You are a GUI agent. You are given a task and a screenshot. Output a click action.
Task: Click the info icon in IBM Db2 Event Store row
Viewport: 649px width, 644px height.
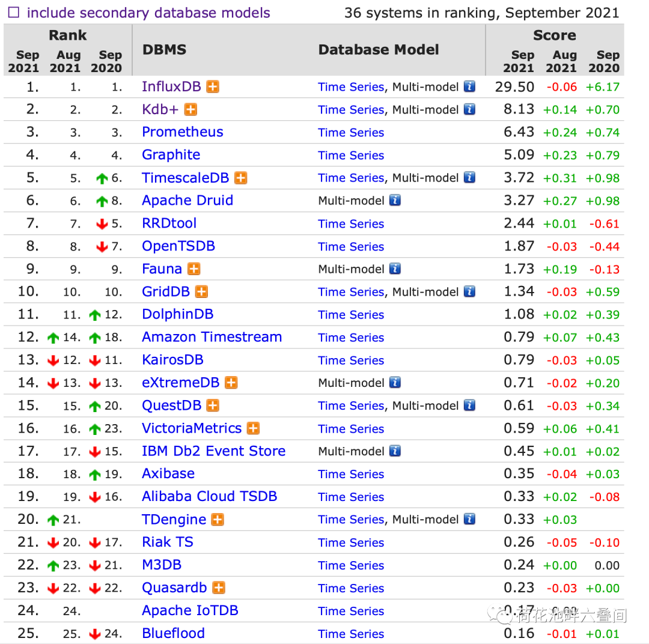[395, 451]
